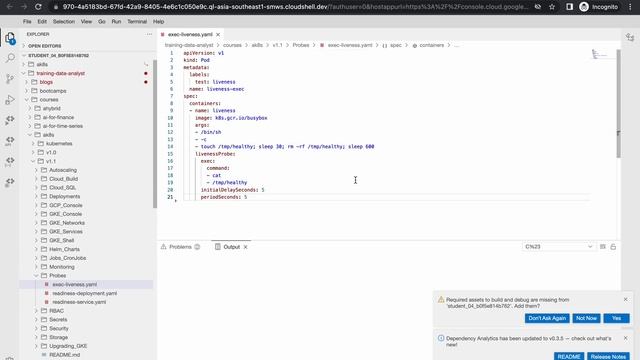Open the View menu
The width and height of the screenshot is (640, 360).
pyautogui.click(x=86, y=22)
